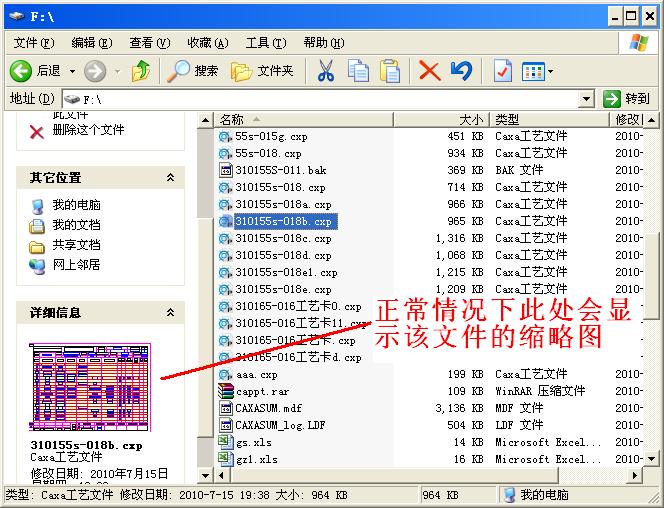The width and height of the screenshot is (664, 508).
Task: Open the 文件(F) menu
Action: [x=33, y=43]
